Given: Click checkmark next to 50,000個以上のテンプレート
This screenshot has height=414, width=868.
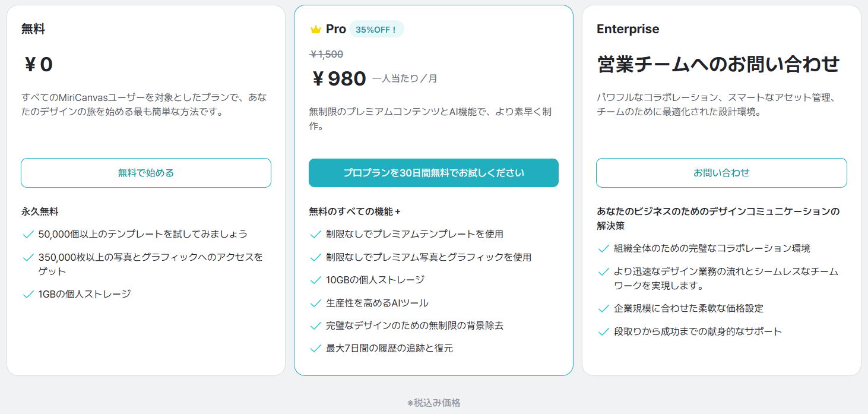Looking at the screenshot, I should click(x=27, y=235).
